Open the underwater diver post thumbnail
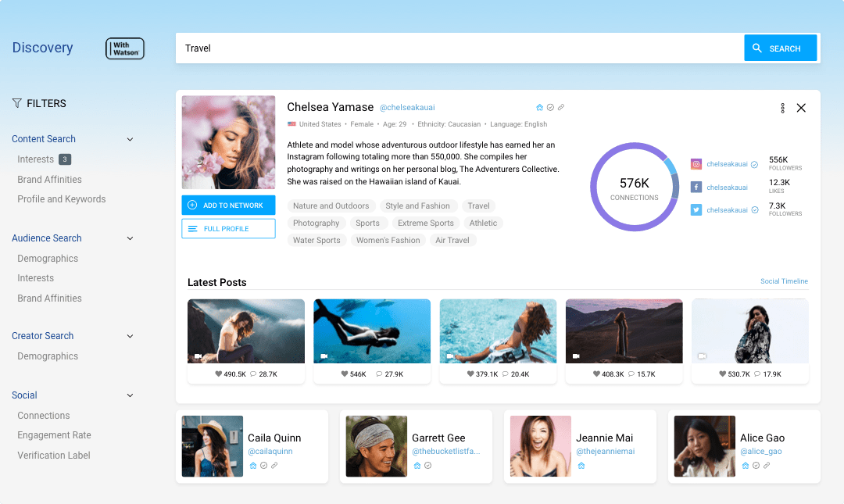The height and width of the screenshot is (504, 844). pyautogui.click(x=372, y=331)
